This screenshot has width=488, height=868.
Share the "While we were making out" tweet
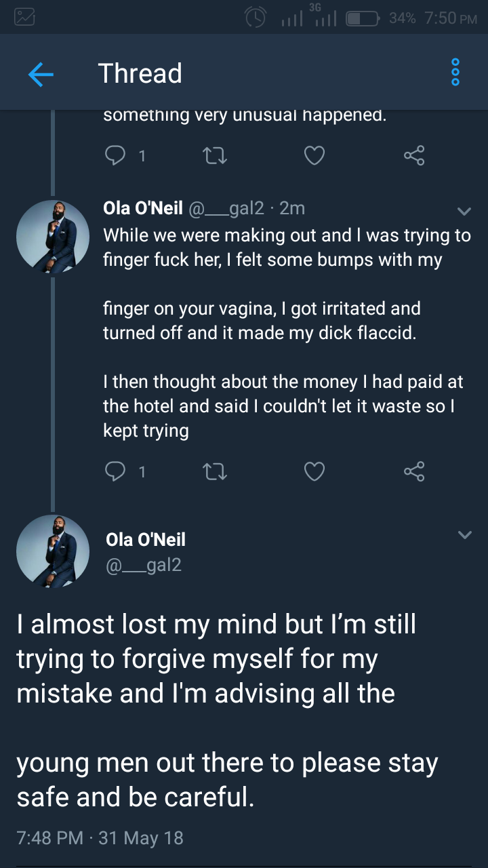[x=414, y=471]
